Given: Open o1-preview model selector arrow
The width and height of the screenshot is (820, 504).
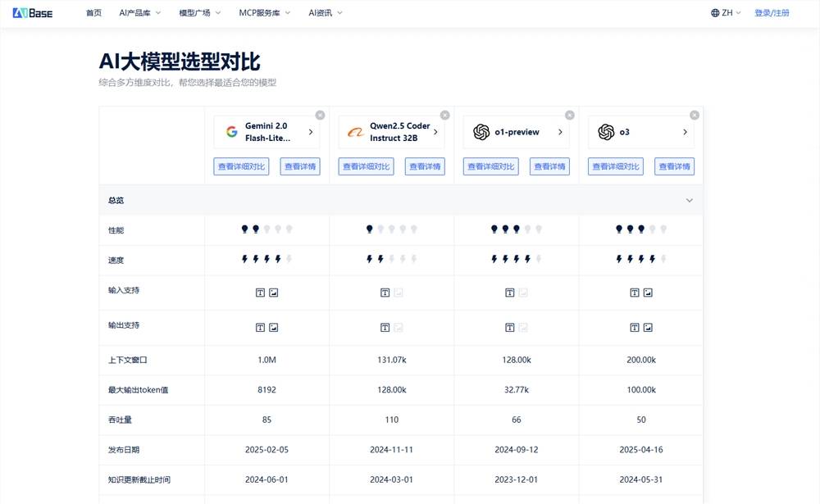Looking at the screenshot, I should pos(560,132).
